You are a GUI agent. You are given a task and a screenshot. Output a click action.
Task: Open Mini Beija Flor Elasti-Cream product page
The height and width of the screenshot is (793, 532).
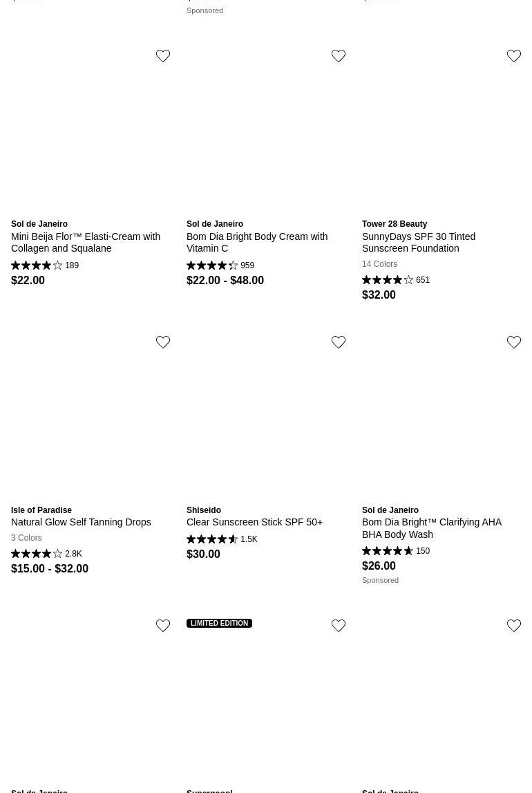86,242
